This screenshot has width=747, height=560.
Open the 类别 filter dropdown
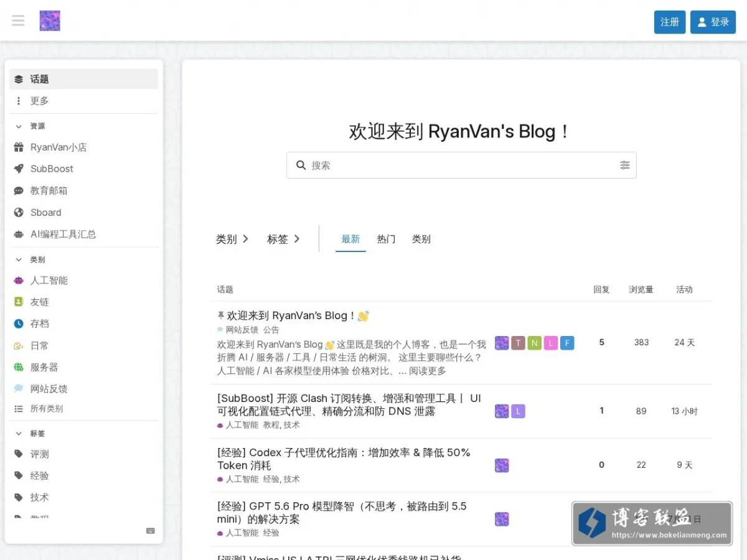coord(232,239)
